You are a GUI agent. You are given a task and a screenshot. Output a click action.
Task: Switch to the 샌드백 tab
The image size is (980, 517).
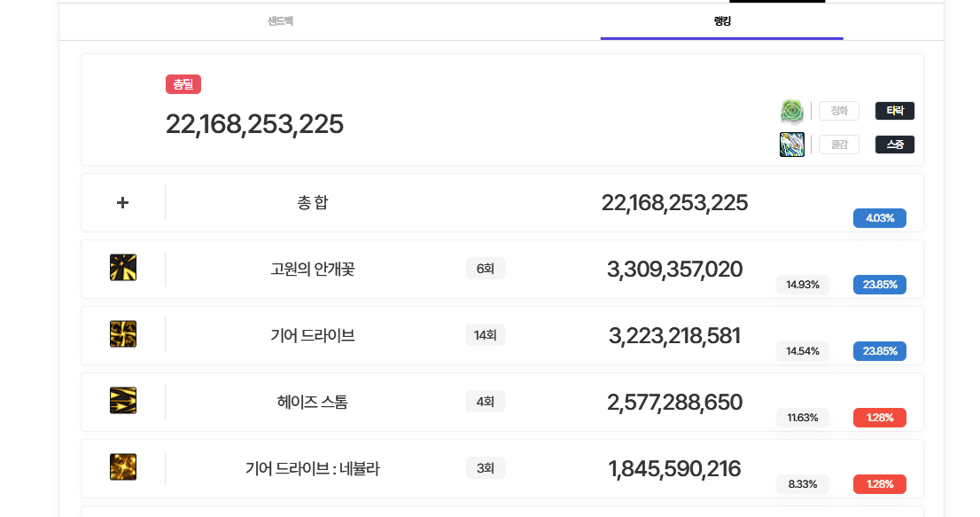click(x=280, y=21)
